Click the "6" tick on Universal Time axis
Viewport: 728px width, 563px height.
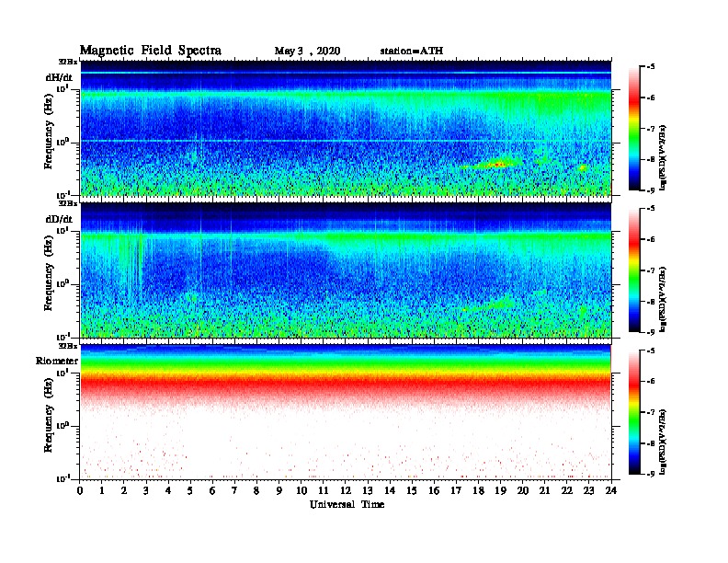coord(212,490)
